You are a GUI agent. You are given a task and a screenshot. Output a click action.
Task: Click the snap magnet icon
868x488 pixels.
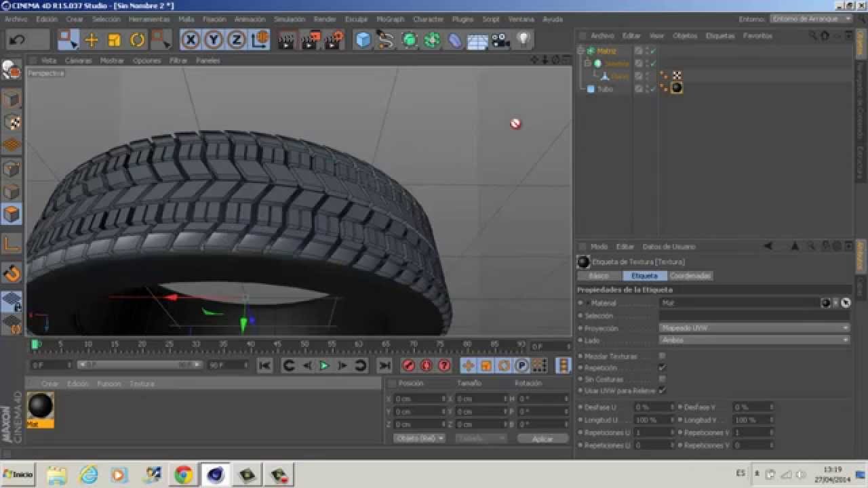pos(12,274)
